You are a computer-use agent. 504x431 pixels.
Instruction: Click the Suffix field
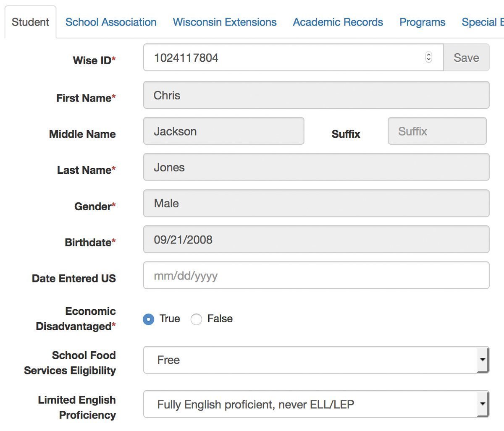[437, 131]
